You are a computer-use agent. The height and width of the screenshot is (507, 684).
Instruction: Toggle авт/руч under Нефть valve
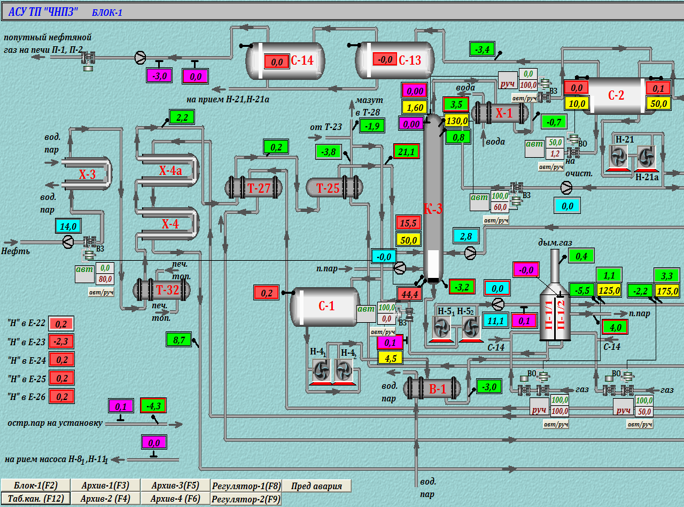point(101,292)
